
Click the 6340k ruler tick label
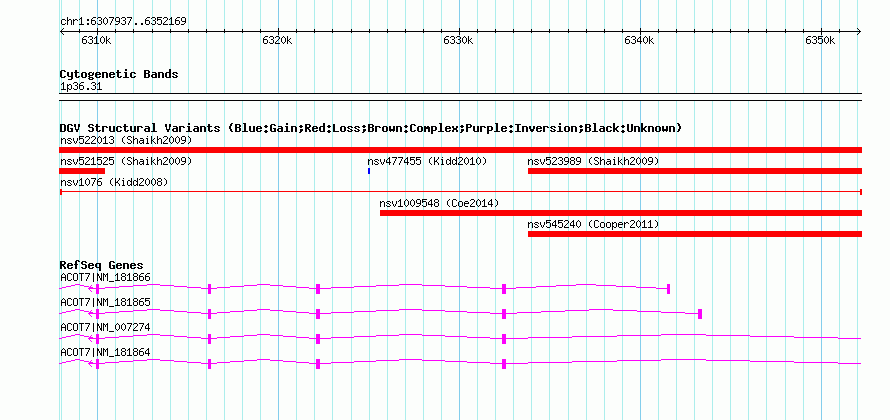pos(639,41)
